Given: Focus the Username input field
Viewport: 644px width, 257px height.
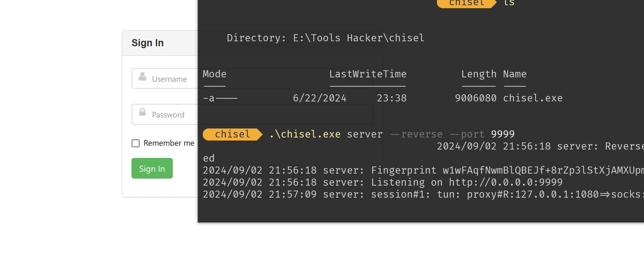Looking at the screenshot, I should click(x=165, y=78).
